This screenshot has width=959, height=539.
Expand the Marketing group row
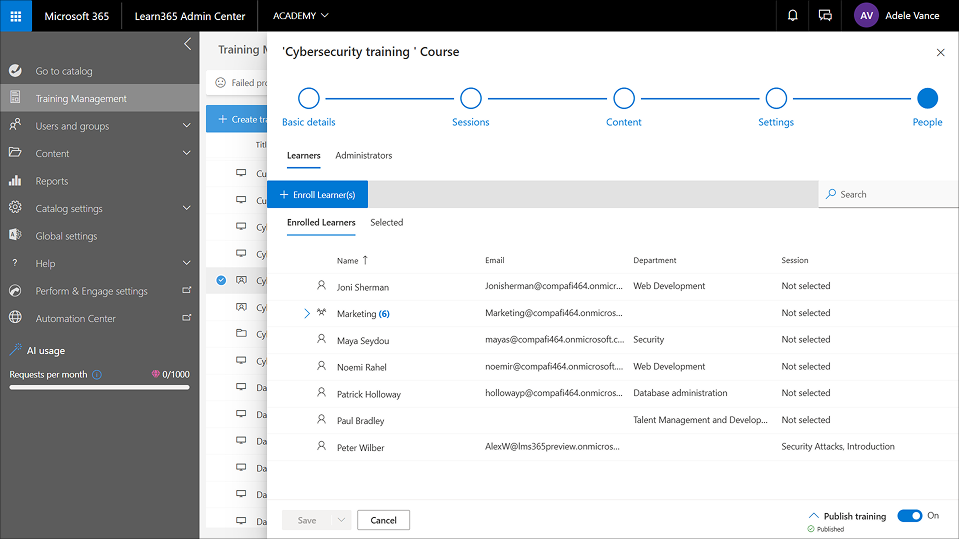tap(307, 313)
